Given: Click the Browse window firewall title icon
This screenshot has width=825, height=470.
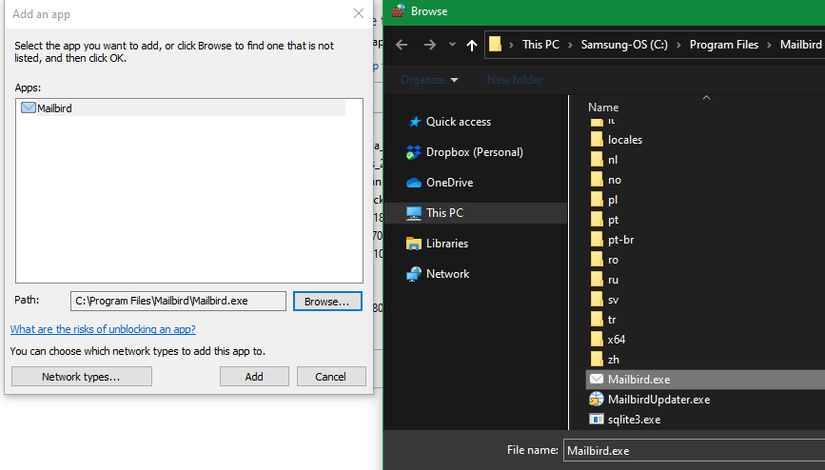Looking at the screenshot, I should pos(398,11).
